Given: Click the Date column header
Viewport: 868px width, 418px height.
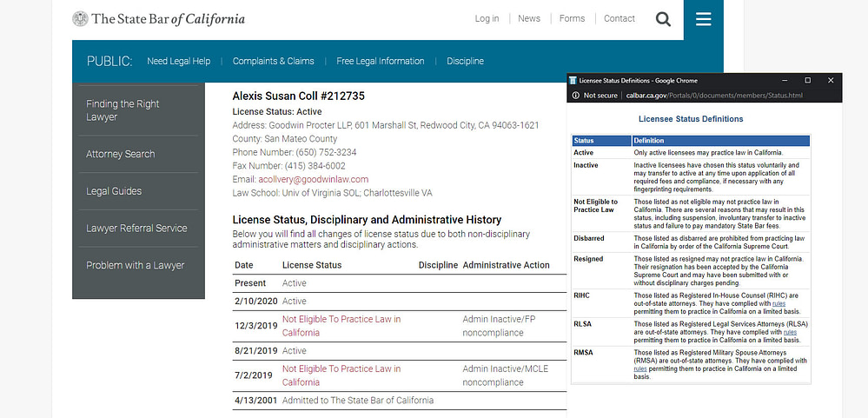Looking at the screenshot, I should (x=243, y=265).
